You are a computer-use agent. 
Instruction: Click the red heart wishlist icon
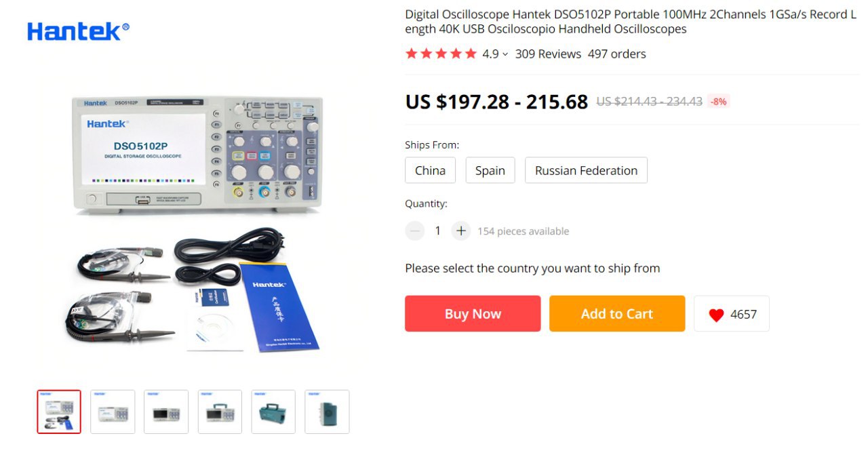pos(716,315)
